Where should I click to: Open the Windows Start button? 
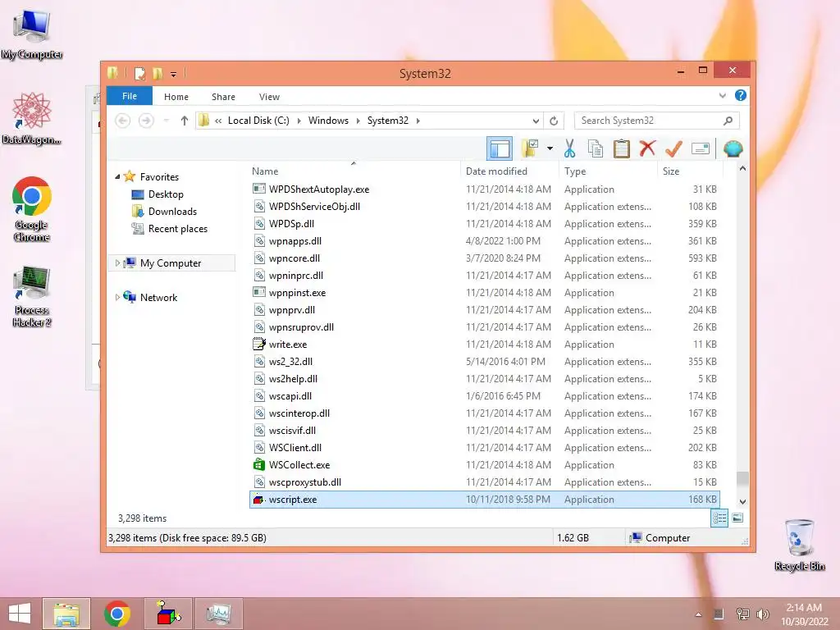[20, 614]
